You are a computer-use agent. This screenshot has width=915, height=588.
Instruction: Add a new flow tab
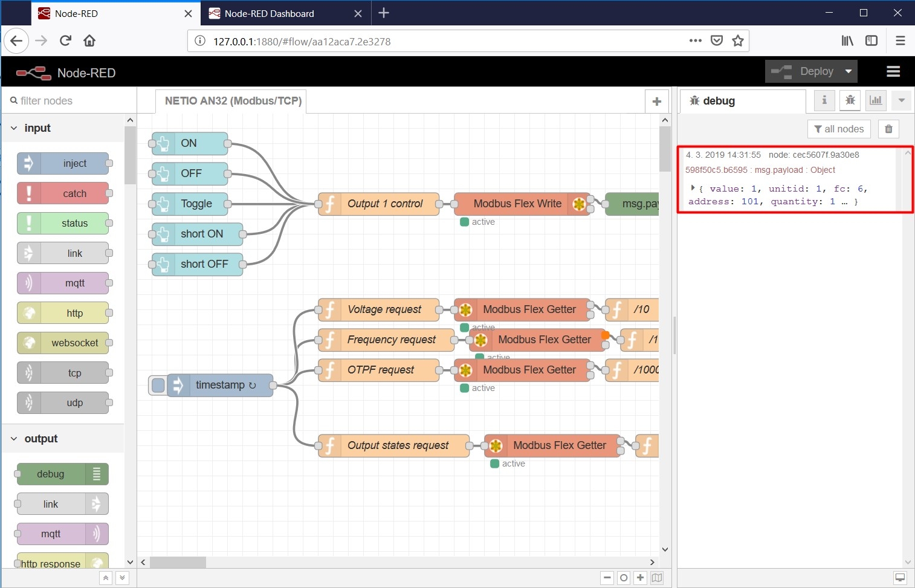(x=657, y=102)
